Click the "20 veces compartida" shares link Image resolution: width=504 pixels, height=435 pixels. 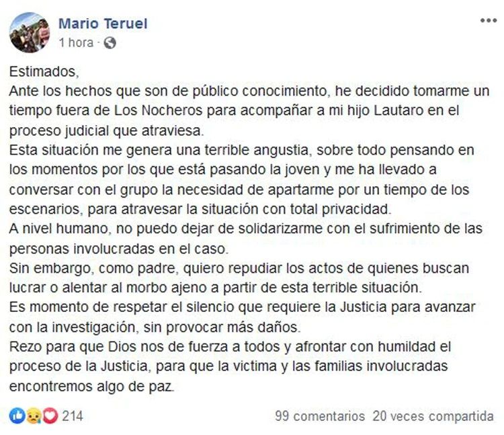click(434, 416)
